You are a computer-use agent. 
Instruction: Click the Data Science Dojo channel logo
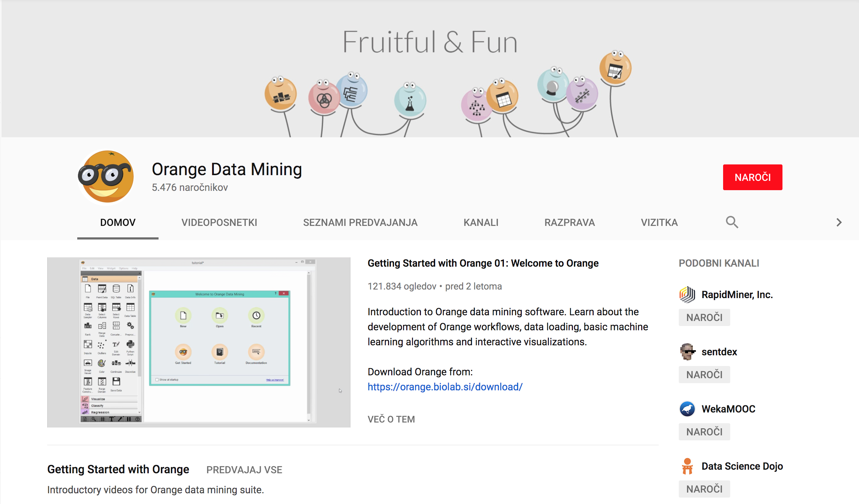pos(687,466)
